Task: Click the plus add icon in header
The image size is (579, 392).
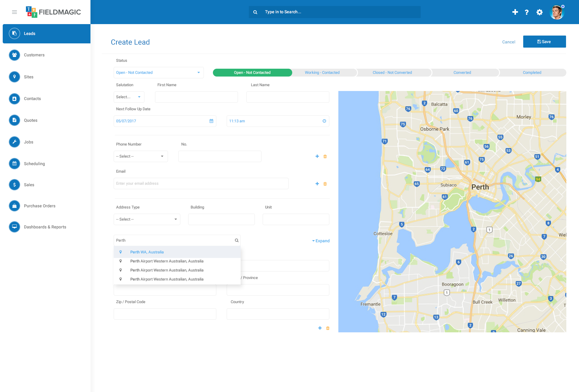Action: (x=515, y=12)
